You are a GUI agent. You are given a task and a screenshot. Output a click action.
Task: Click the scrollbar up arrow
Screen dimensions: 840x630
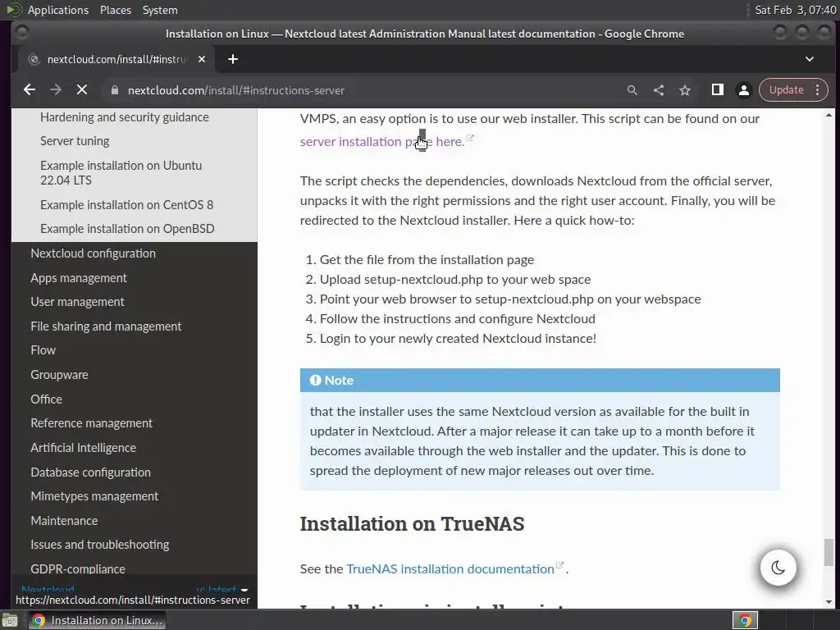[829, 115]
